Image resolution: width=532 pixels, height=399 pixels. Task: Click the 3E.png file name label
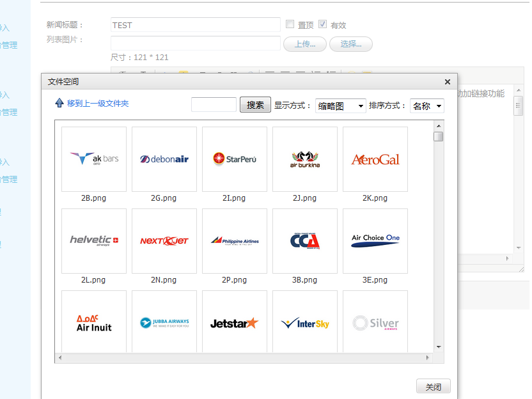(x=375, y=280)
